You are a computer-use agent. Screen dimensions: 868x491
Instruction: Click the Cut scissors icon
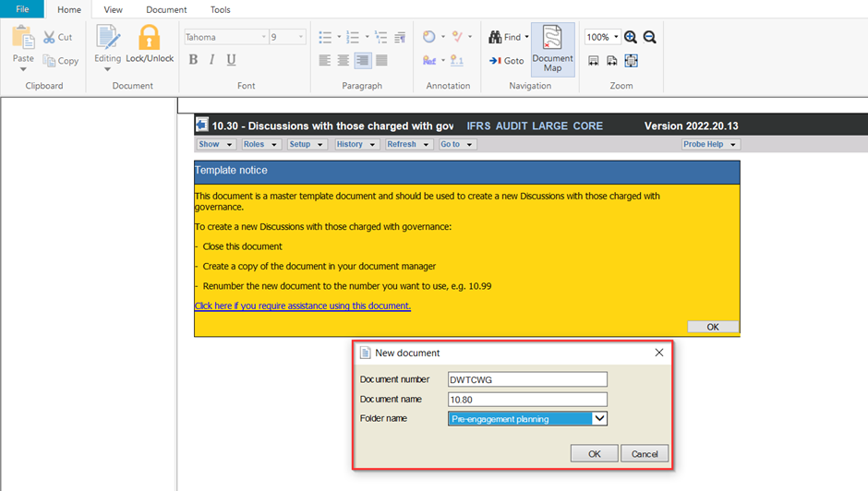click(50, 37)
